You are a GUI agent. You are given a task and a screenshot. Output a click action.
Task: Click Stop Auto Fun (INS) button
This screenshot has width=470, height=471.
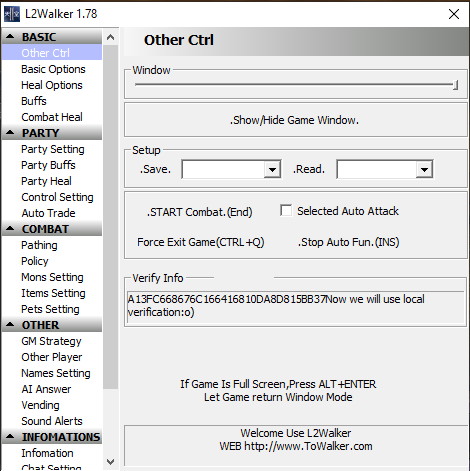pyautogui.click(x=348, y=242)
